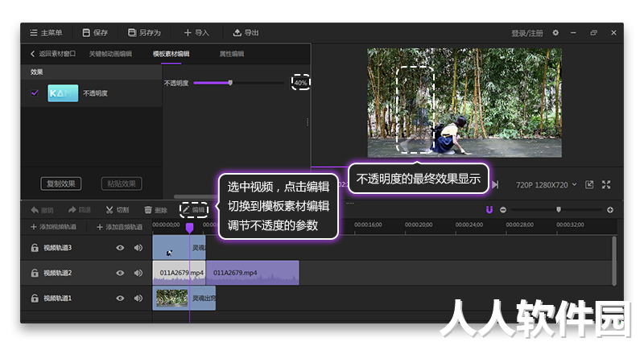Click the 不透明度 slider handle

230,83
